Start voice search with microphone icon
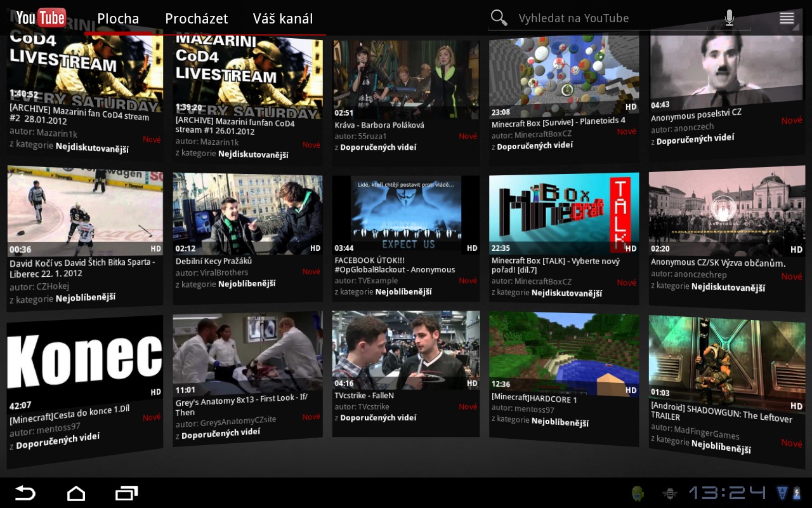 click(730, 18)
